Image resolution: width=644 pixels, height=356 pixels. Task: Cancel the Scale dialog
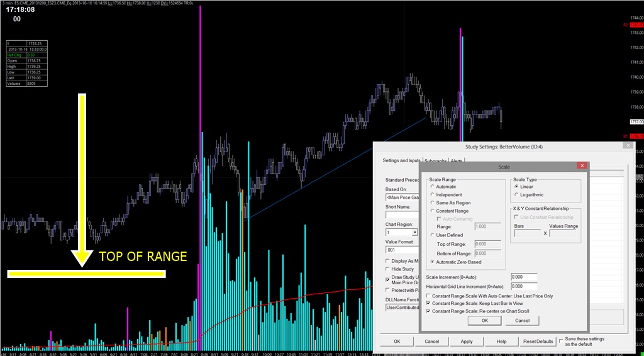click(x=522, y=320)
